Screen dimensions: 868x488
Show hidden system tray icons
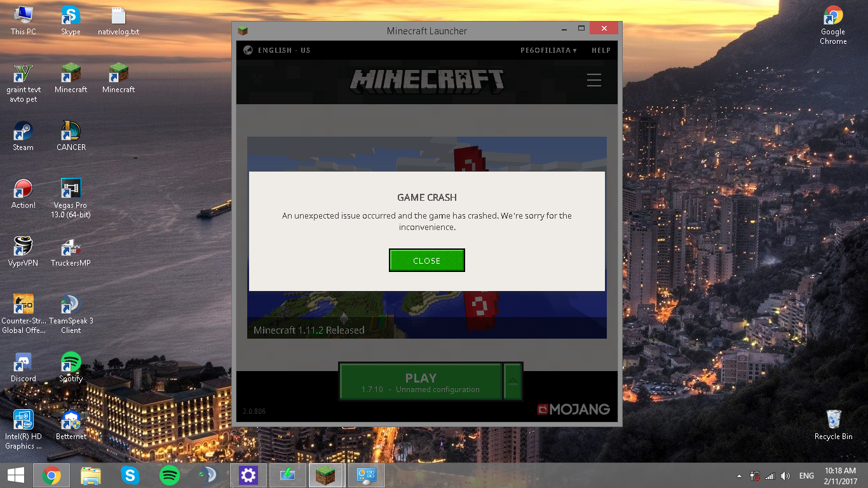[x=739, y=476]
